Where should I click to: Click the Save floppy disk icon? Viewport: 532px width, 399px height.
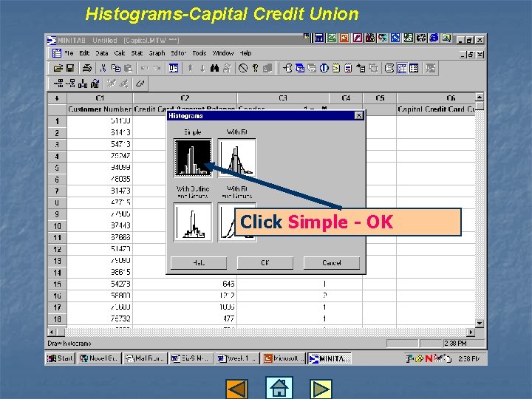coord(70,68)
